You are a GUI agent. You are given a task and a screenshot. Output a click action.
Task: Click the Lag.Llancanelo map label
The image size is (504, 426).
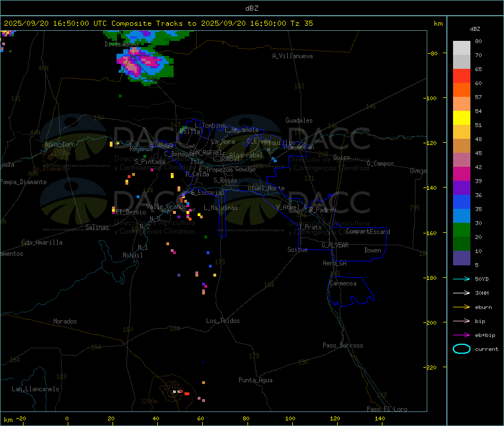35,389
